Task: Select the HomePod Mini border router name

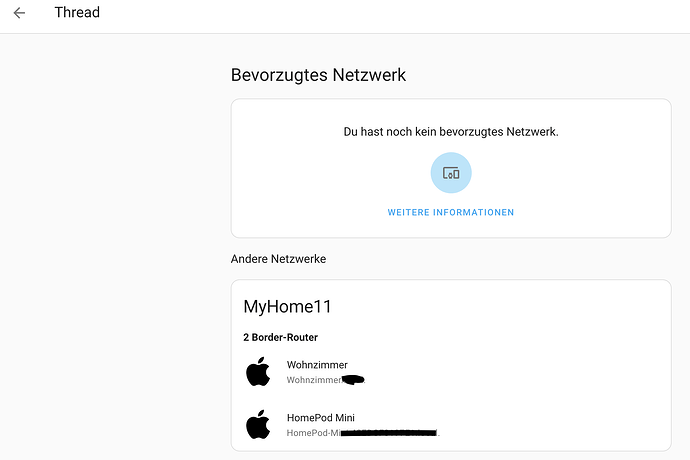Action: [321, 418]
